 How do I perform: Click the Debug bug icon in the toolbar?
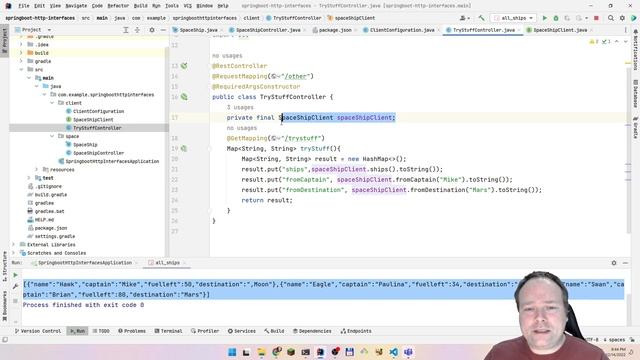556,18
